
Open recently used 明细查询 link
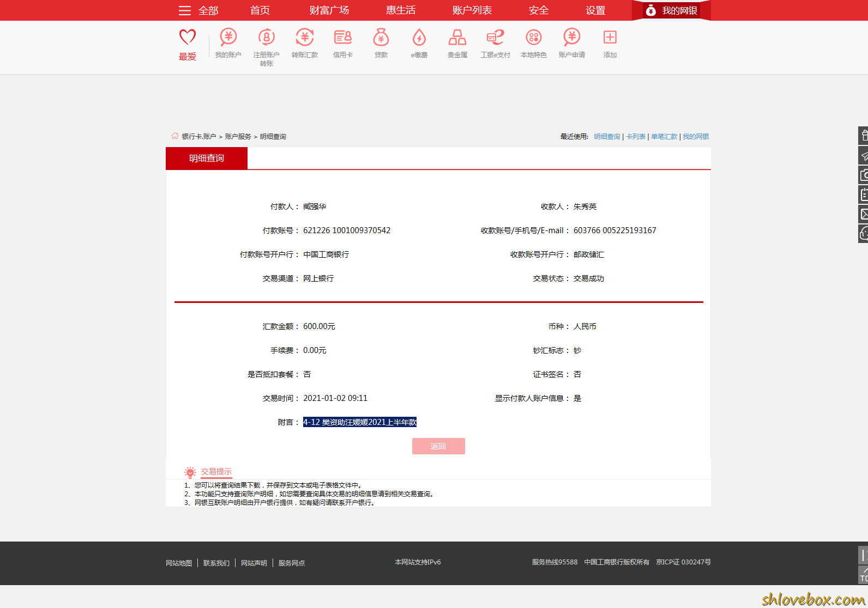(x=607, y=137)
